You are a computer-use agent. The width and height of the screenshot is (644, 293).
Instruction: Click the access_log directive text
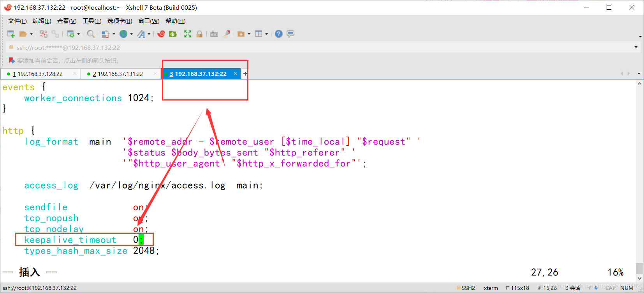tap(51, 185)
